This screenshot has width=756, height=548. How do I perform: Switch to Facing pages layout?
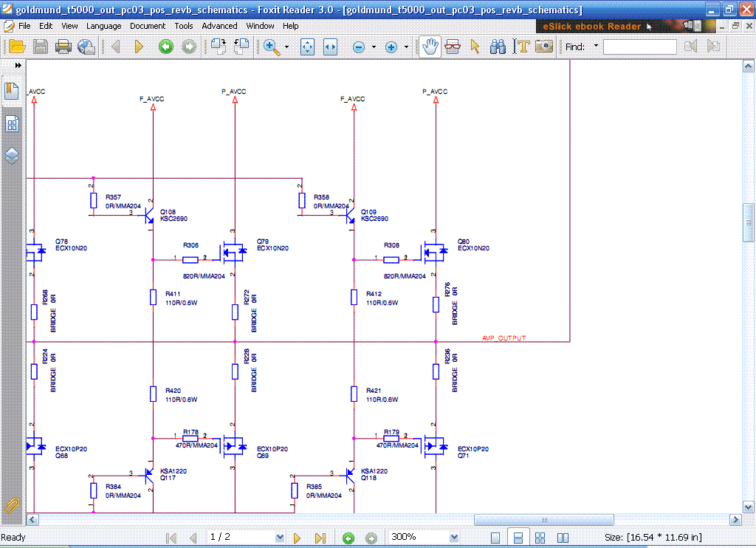click(563, 538)
